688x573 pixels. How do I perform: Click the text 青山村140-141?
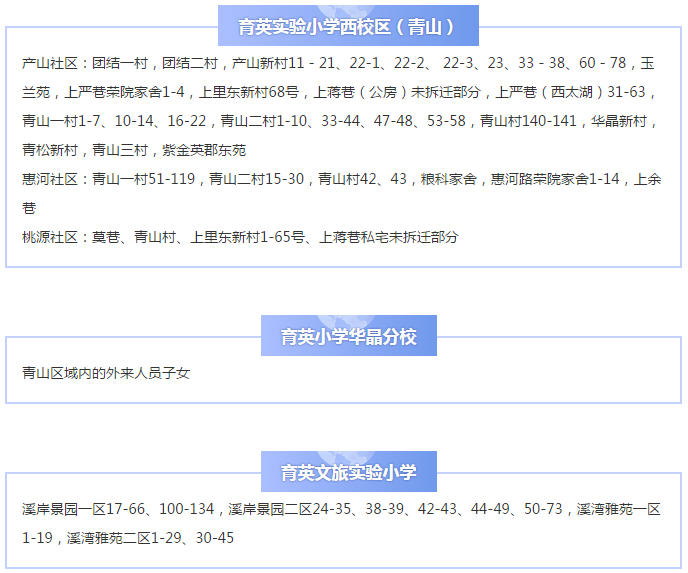528,121
